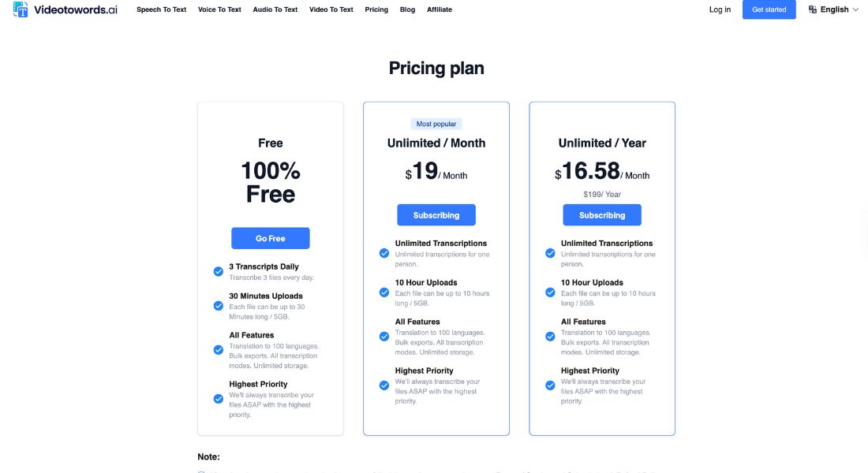Expand the language selector chevron arrow
This screenshot has width=868, height=473.
click(x=855, y=9)
